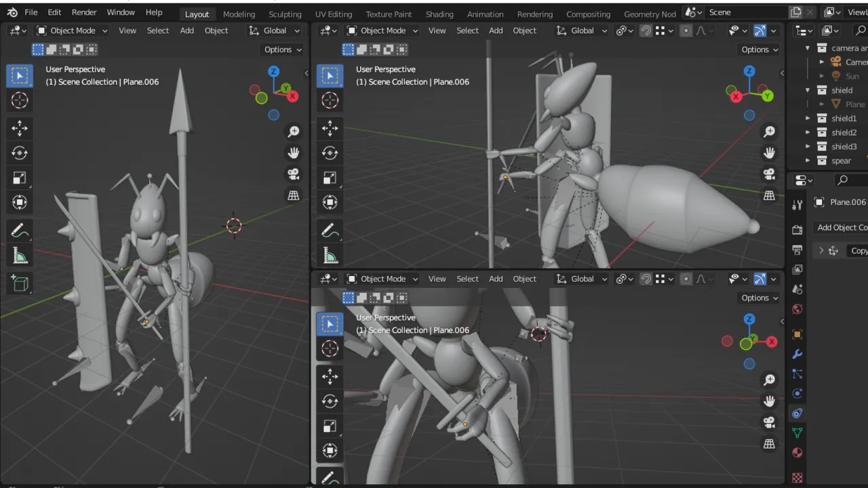Viewport: 868px width, 488px height.
Task: Toggle snapping magnet in top-right viewport header
Action: coord(646,30)
